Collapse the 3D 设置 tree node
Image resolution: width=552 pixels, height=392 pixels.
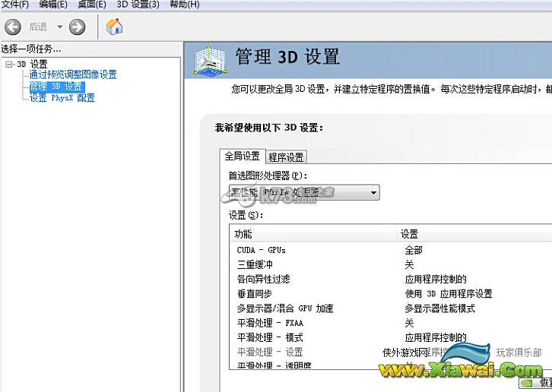tap(9, 64)
